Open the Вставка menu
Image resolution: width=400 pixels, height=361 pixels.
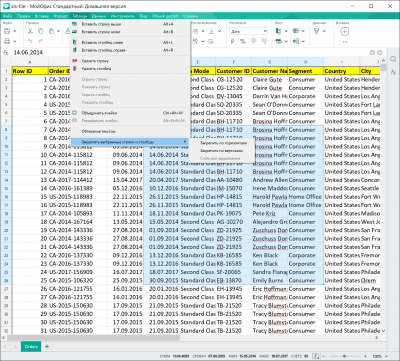point(42,16)
